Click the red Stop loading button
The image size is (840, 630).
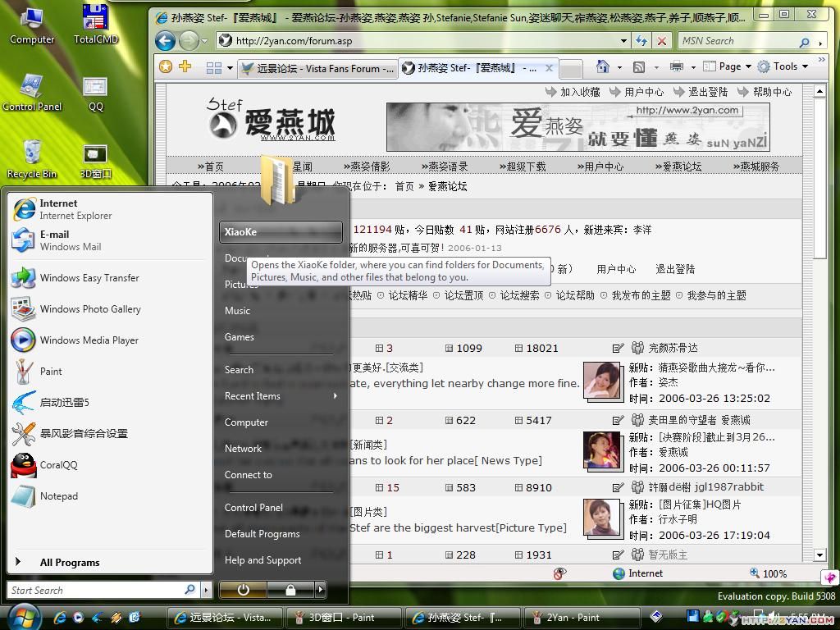click(662, 41)
